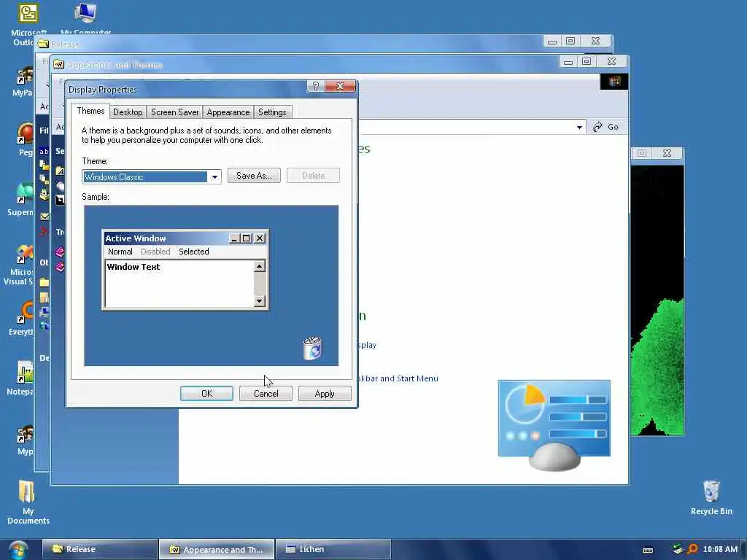The height and width of the screenshot is (560, 747).
Task: Click the magnifier search tray icon
Action: [693, 549]
